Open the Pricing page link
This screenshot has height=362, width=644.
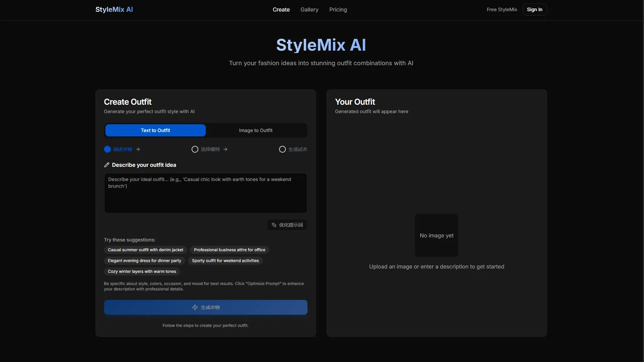338,9
